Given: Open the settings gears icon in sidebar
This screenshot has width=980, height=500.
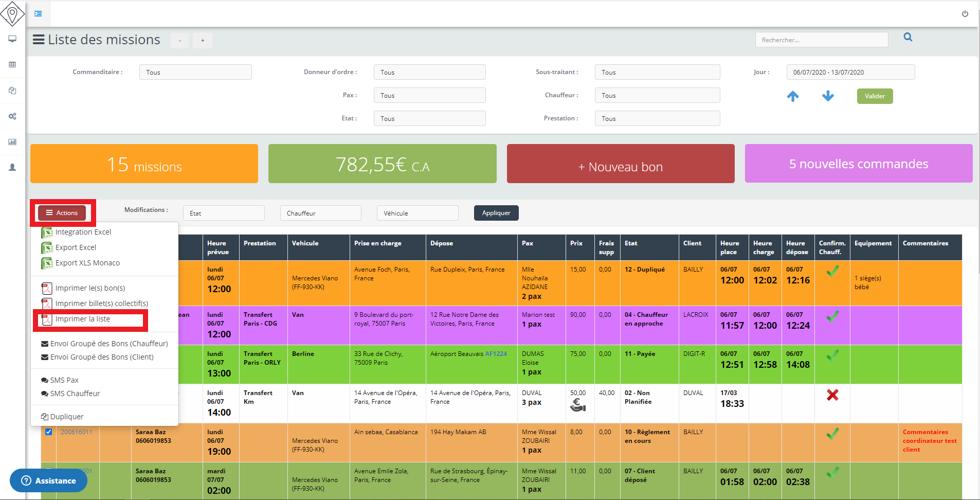Looking at the screenshot, I should pyautogui.click(x=12, y=116).
